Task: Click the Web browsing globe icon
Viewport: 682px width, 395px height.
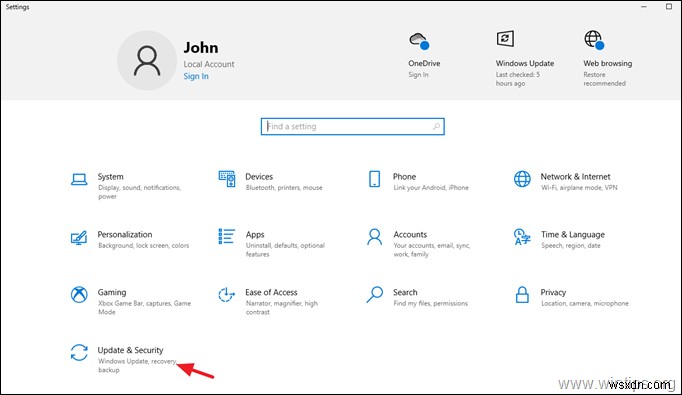Action: pos(594,40)
